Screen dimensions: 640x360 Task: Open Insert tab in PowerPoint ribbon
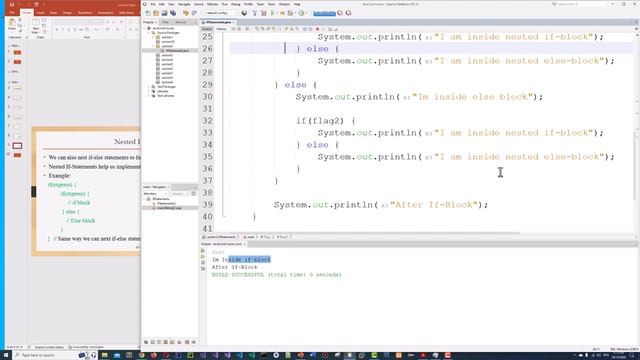(x=40, y=13)
